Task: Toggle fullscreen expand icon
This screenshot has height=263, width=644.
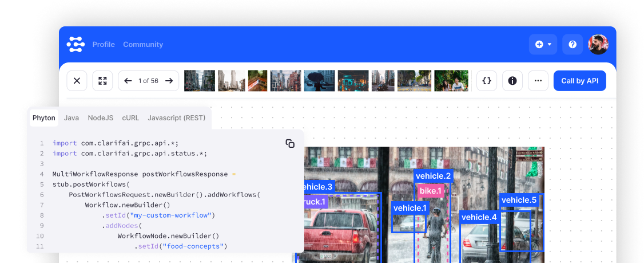Action: point(102,81)
